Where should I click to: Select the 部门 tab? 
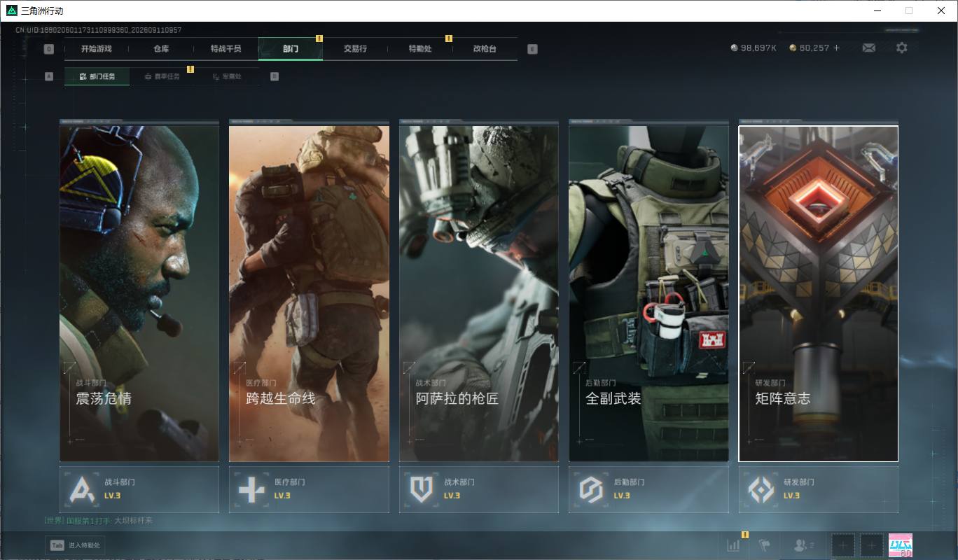tap(291, 49)
